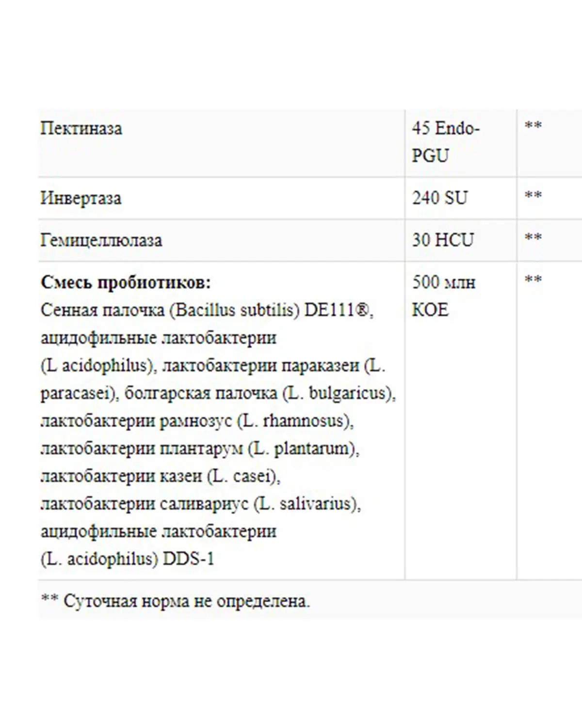The image size is (582, 728).
Task: Click the asterisks beside 30 HCU
Action: 533,238
